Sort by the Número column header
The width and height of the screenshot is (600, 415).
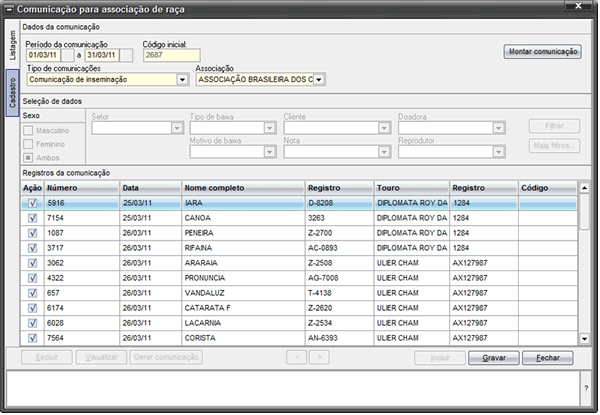[x=82, y=188]
